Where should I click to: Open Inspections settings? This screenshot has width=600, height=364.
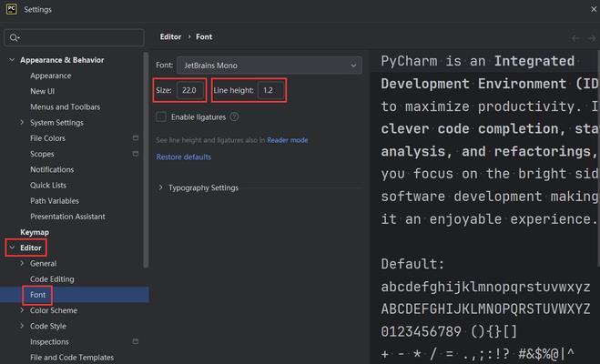[49, 342]
